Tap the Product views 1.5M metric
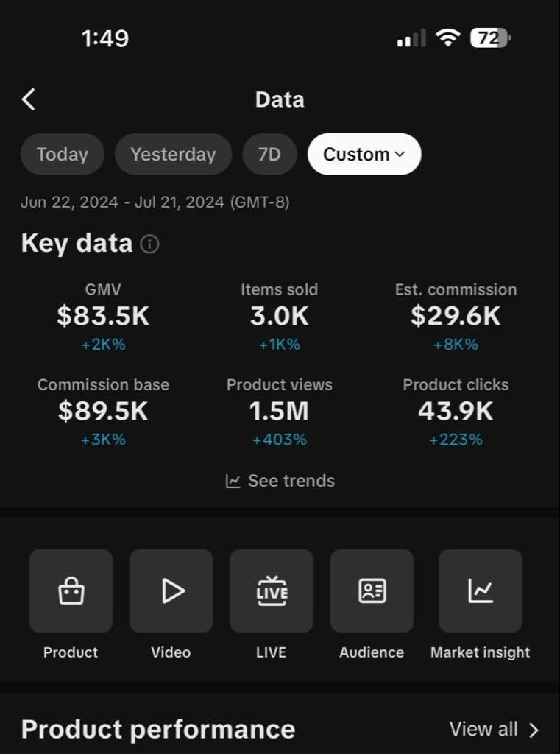560x754 pixels. point(279,411)
